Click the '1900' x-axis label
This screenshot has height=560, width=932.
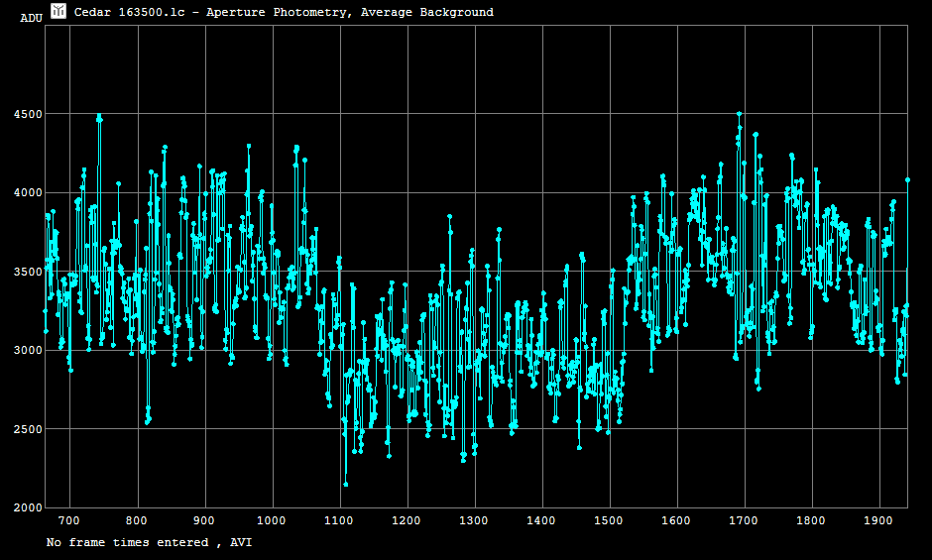coord(878,520)
